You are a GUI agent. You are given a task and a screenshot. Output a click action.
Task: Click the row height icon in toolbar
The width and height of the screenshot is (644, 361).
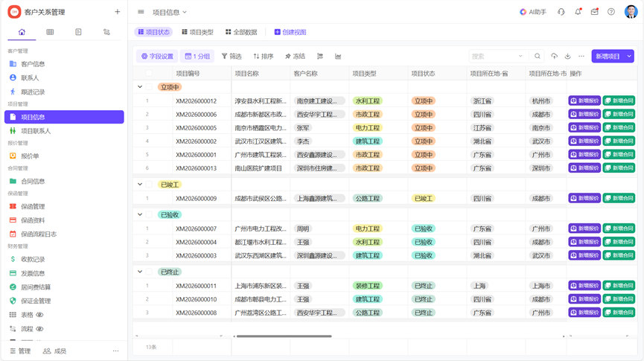320,57
